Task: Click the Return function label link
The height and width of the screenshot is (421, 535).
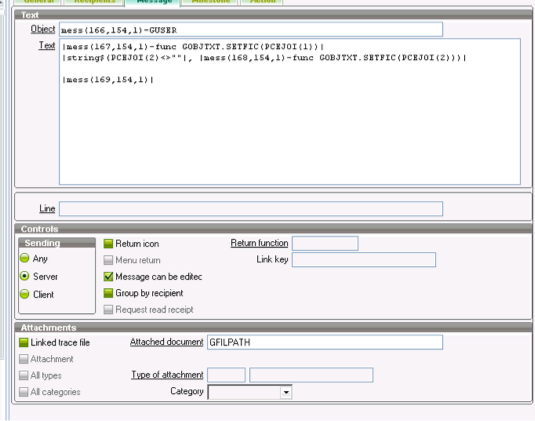Action: [x=259, y=243]
